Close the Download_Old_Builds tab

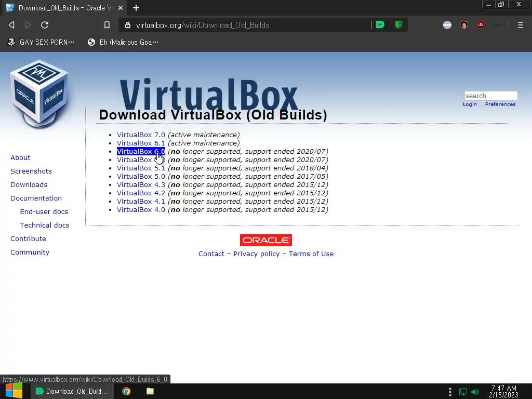coord(121,8)
